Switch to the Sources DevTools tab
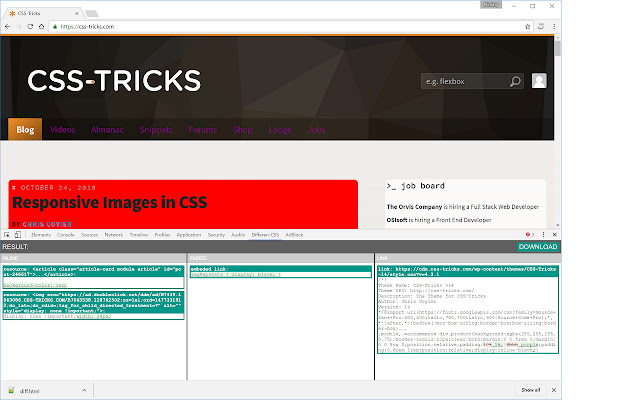Screen dimensions: 640x400 coord(89,235)
